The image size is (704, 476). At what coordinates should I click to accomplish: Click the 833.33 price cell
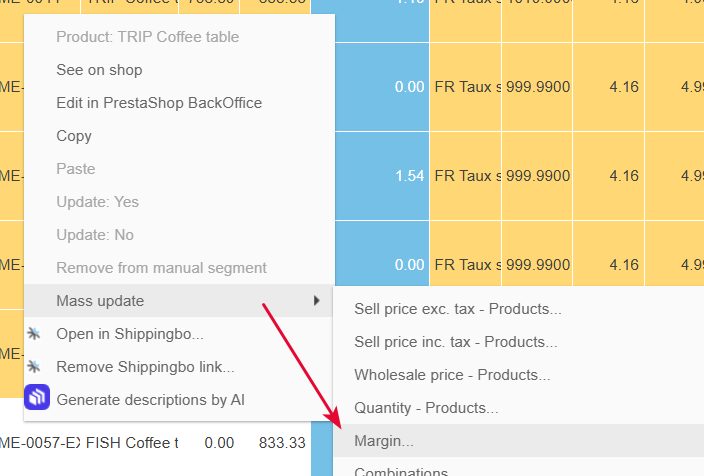click(282, 443)
